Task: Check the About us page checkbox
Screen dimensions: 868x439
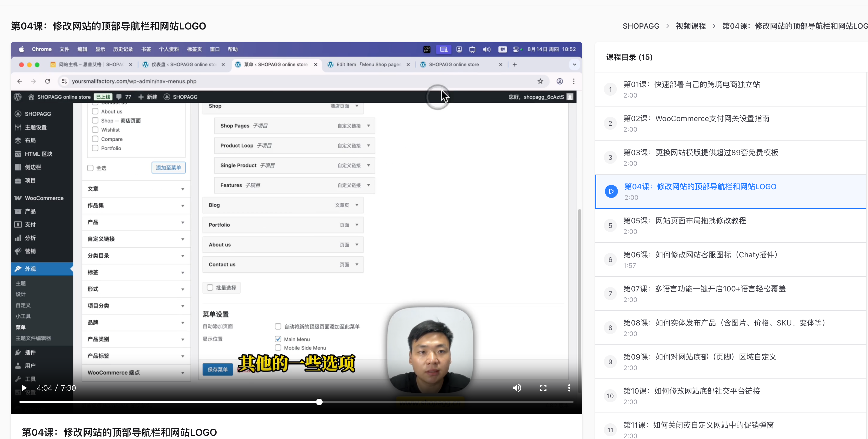Action: (x=95, y=111)
